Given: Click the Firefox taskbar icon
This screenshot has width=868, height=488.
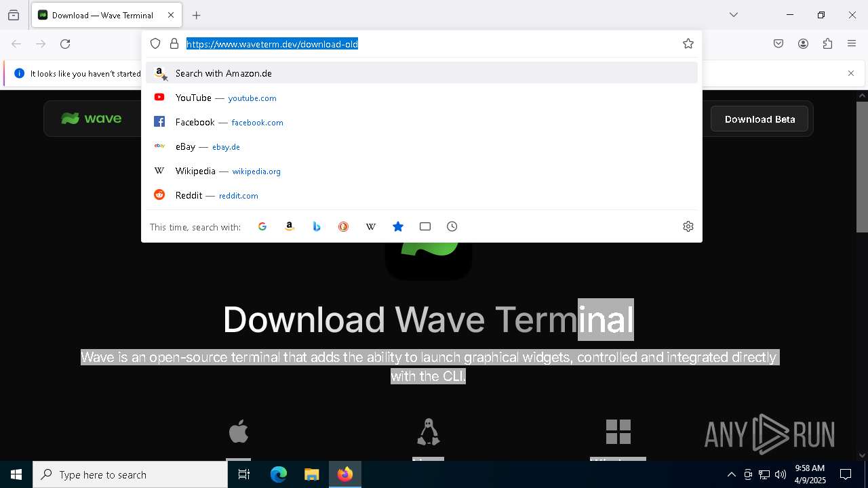Looking at the screenshot, I should pyautogui.click(x=345, y=474).
